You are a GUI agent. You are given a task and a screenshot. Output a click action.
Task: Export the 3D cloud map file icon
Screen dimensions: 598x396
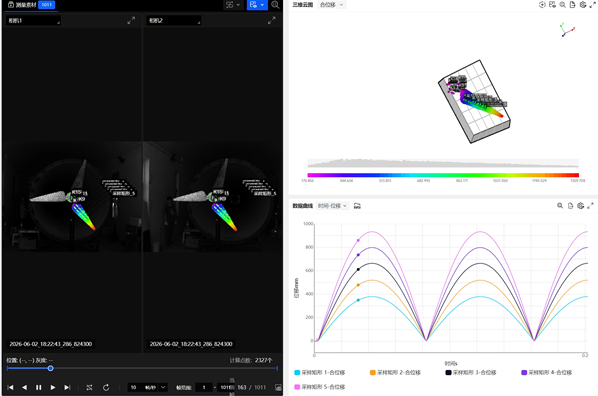(x=572, y=5)
